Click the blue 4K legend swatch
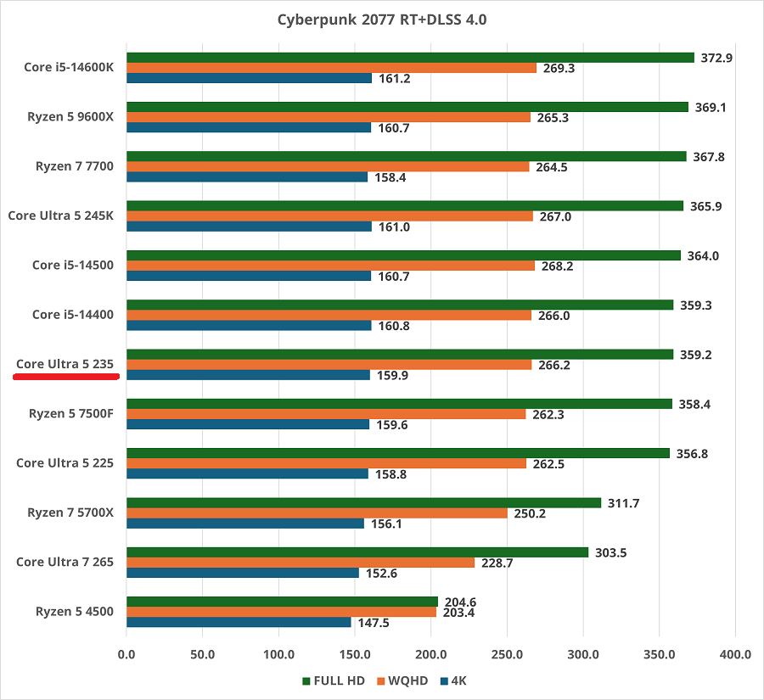764x700 pixels. 444,681
